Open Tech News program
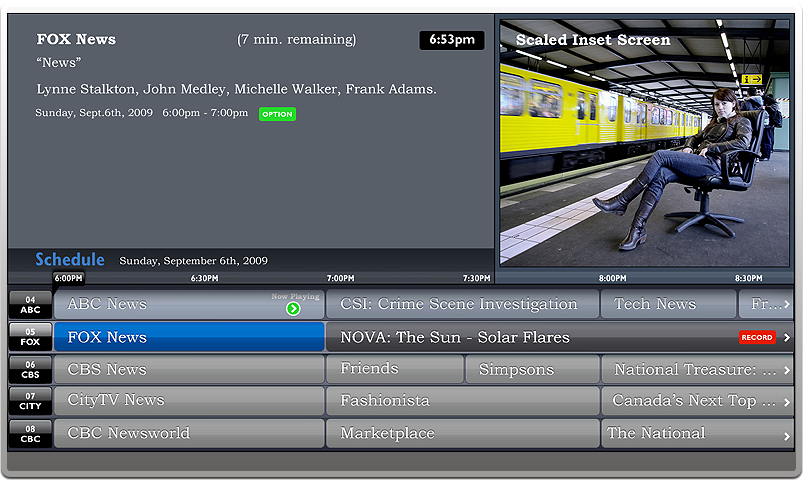Image resolution: width=803 pixels, height=480 pixels. click(x=668, y=304)
